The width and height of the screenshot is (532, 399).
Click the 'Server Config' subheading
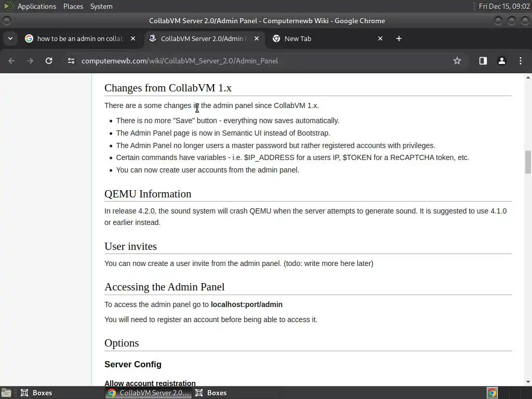point(133,364)
